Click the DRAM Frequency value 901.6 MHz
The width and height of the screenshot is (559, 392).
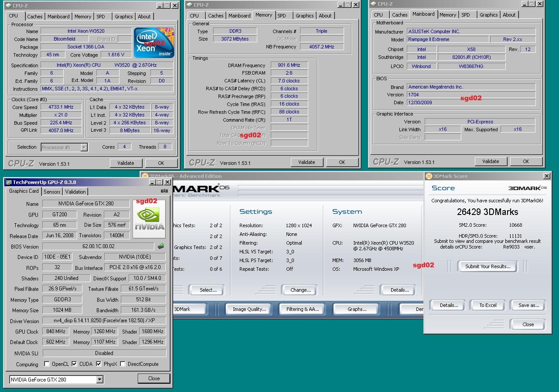point(289,65)
